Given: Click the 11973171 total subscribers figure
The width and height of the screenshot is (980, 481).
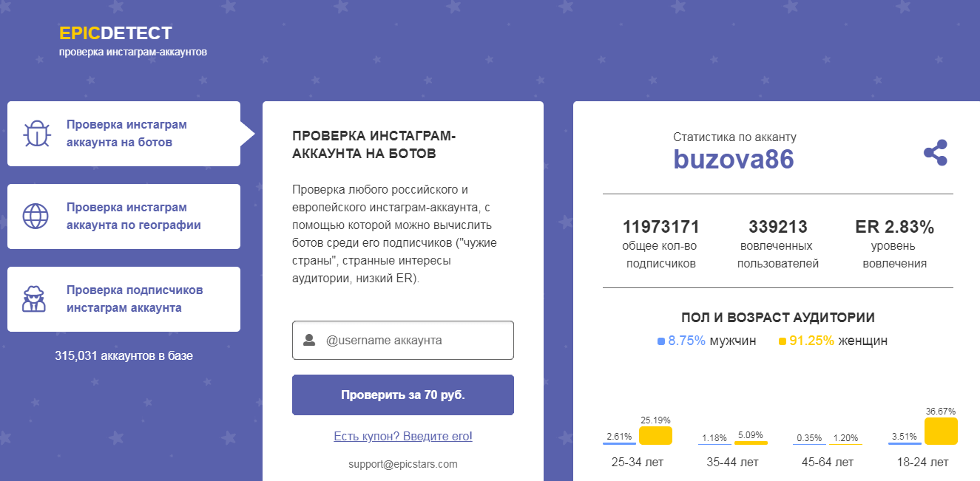Looking at the screenshot, I should pos(660,227).
